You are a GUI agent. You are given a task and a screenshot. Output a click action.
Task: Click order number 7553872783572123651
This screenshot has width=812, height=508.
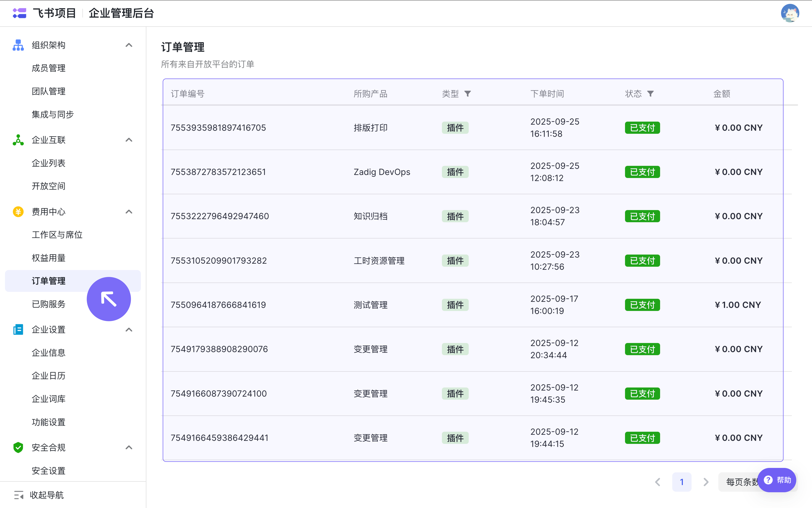click(x=218, y=172)
